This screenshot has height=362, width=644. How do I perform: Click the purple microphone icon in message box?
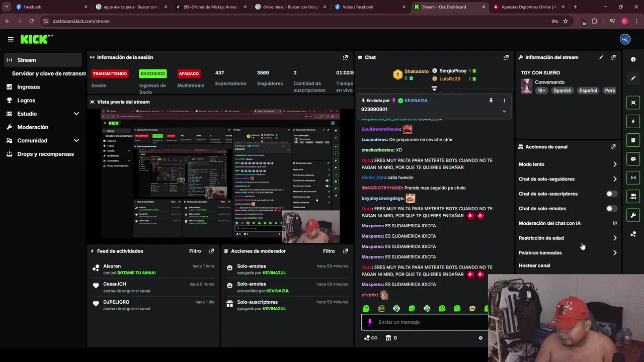click(370, 322)
